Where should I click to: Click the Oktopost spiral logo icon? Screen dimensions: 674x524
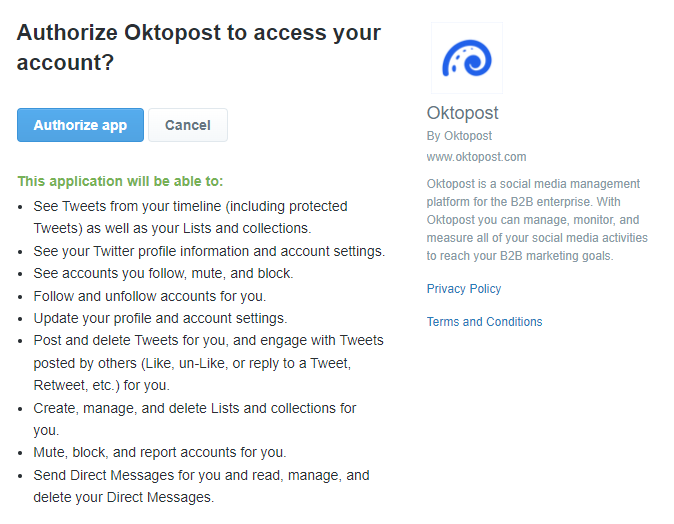(467, 58)
